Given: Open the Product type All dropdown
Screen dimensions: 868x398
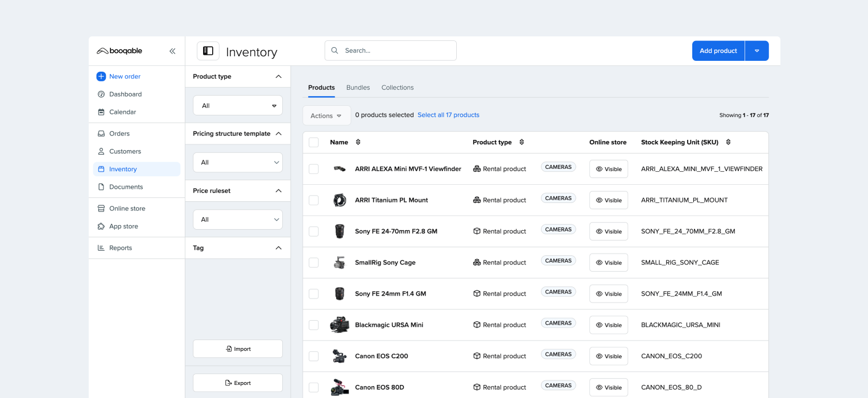Looking at the screenshot, I should 238,106.
